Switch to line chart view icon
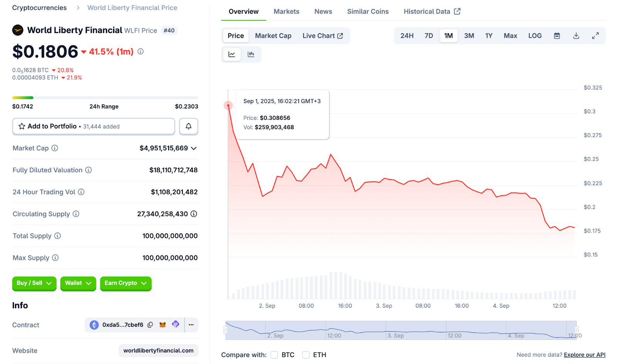Image resolution: width=617 pixels, height=364 pixels. pyautogui.click(x=232, y=54)
